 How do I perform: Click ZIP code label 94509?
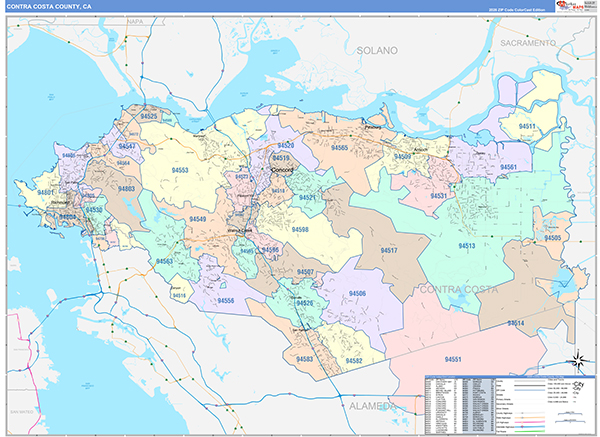coord(403,157)
